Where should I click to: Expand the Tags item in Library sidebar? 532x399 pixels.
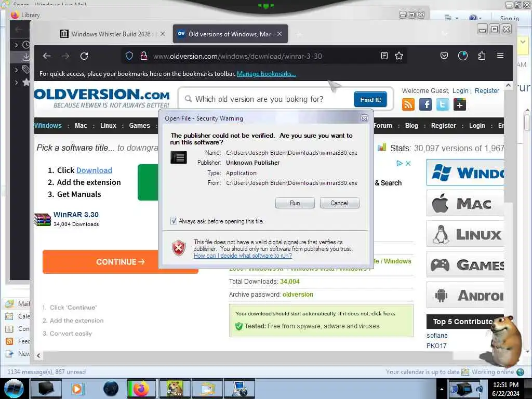click(16, 70)
